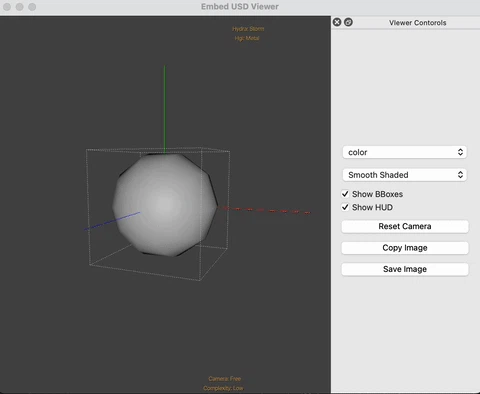The height and width of the screenshot is (394, 480).
Task: Click the red dashed X axis line
Action: coord(265,210)
